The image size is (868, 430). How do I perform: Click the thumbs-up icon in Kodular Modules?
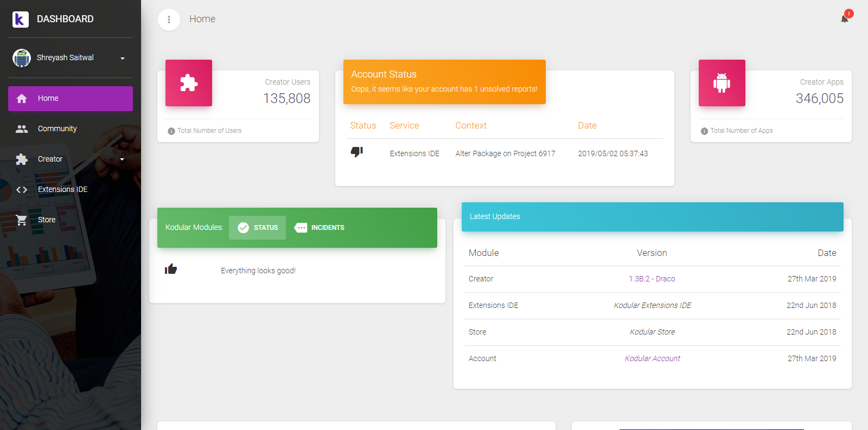171,269
